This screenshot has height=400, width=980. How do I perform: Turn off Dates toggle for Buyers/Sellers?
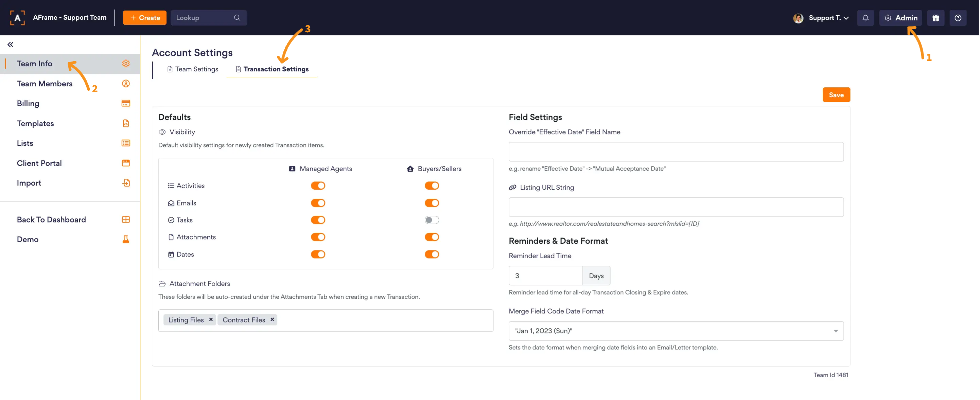[432, 254]
